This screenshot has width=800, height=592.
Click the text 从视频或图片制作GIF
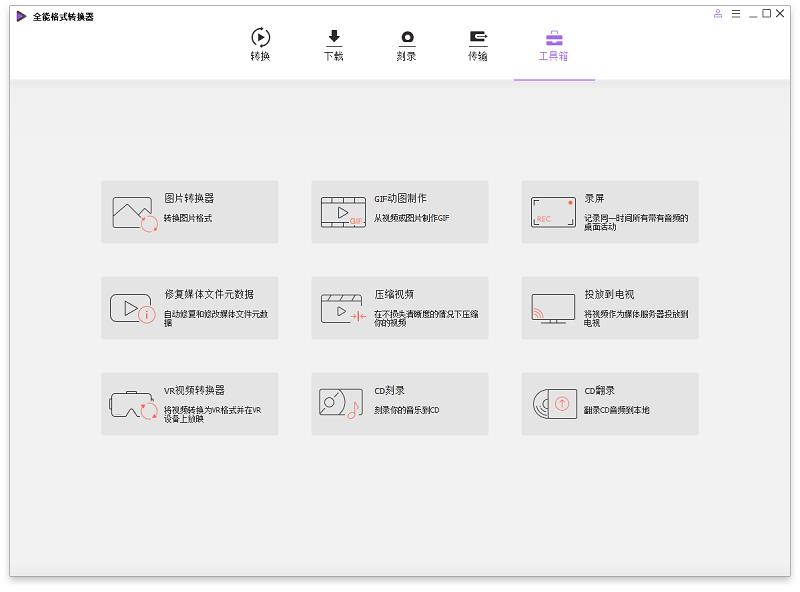412,218
